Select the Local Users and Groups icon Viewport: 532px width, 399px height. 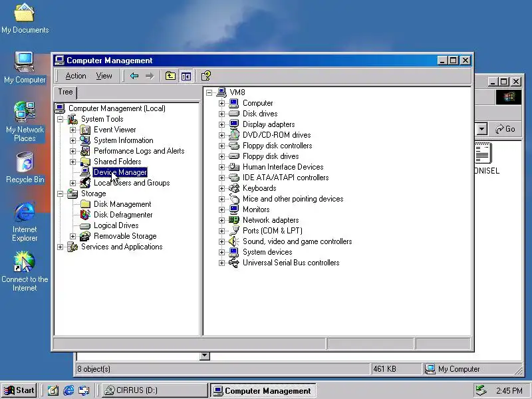85,183
